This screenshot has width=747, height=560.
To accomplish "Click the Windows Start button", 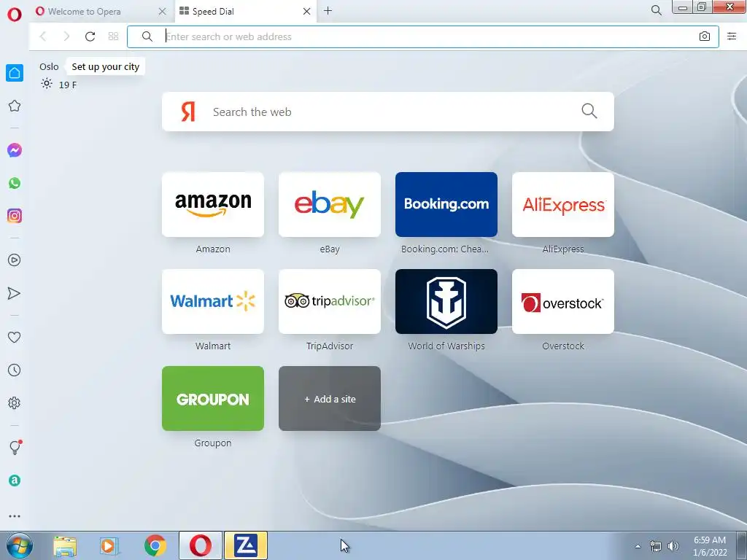I will (20, 545).
